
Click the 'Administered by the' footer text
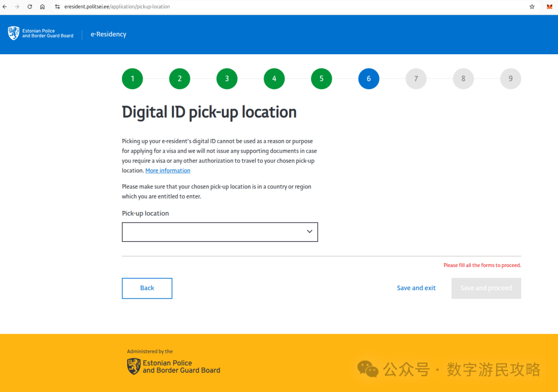point(150,351)
